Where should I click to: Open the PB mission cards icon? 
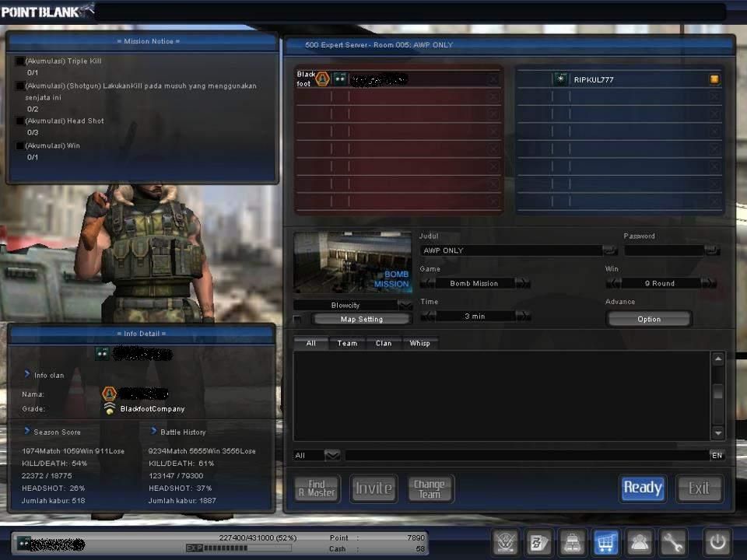click(538, 542)
